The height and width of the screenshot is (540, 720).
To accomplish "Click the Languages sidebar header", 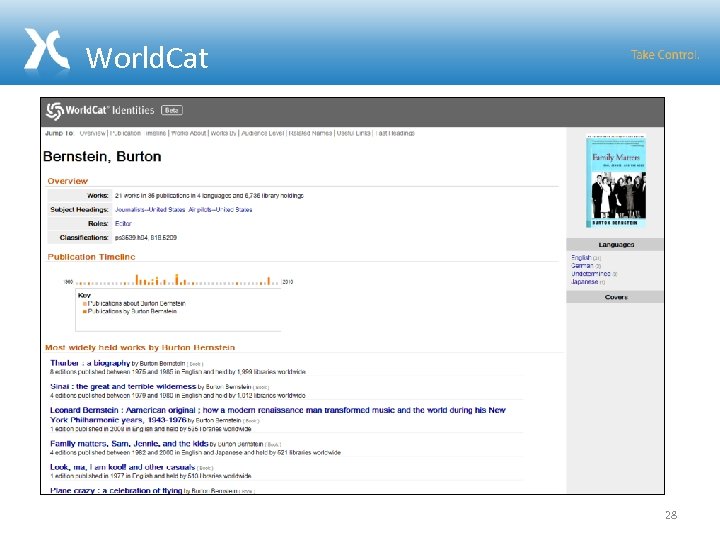I will pyautogui.click(x=615, y=245).
